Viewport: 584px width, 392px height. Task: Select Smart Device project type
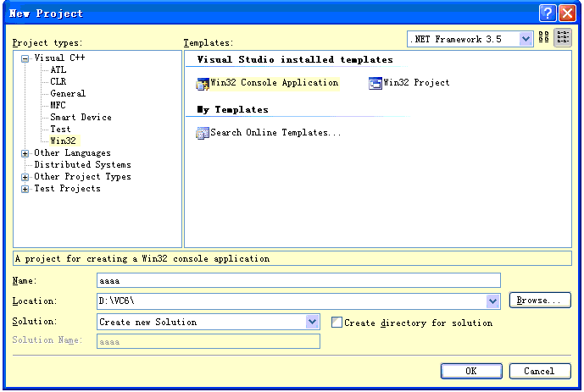point(81,118)
